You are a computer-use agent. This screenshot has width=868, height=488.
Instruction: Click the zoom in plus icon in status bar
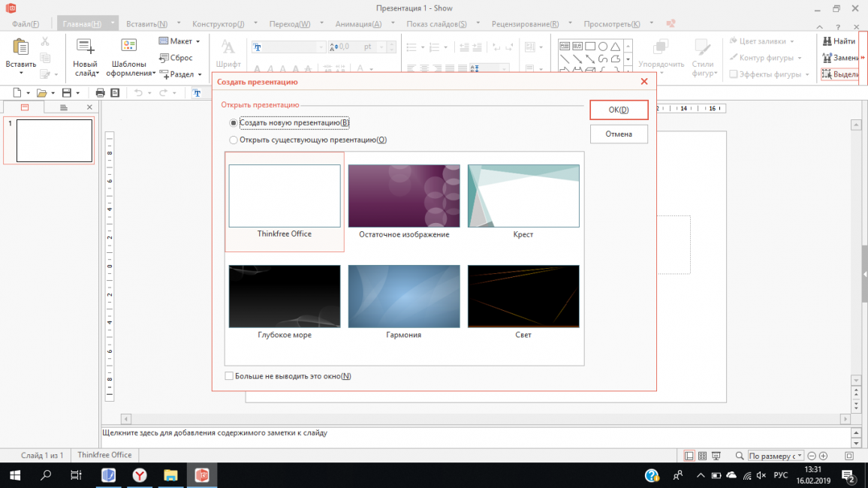tap(823, 456)
